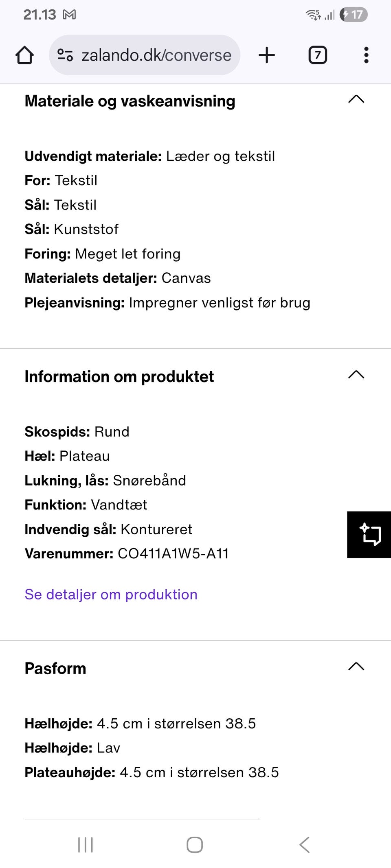
Task: Tap the battery indicator in status bar
Action: 354,15
